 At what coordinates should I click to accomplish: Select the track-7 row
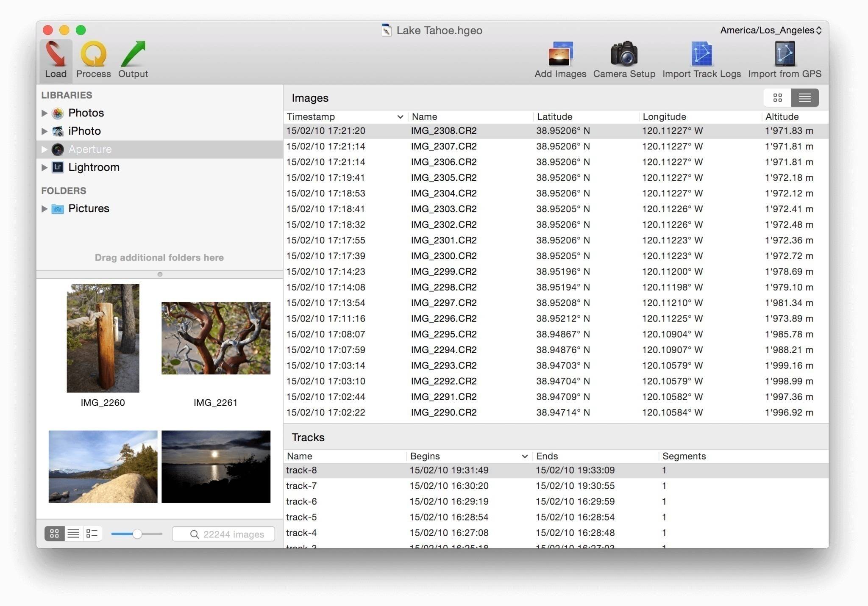(301, 486)
